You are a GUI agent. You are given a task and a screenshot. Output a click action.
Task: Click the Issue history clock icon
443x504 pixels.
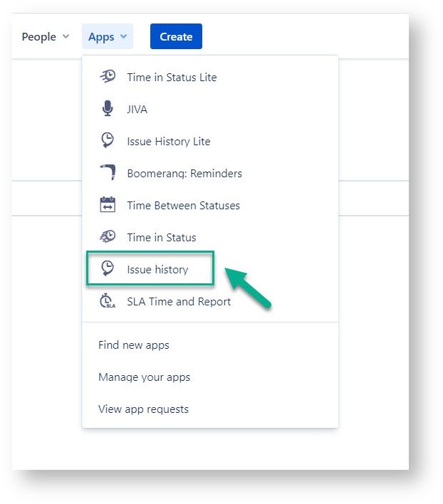(108, 268)
